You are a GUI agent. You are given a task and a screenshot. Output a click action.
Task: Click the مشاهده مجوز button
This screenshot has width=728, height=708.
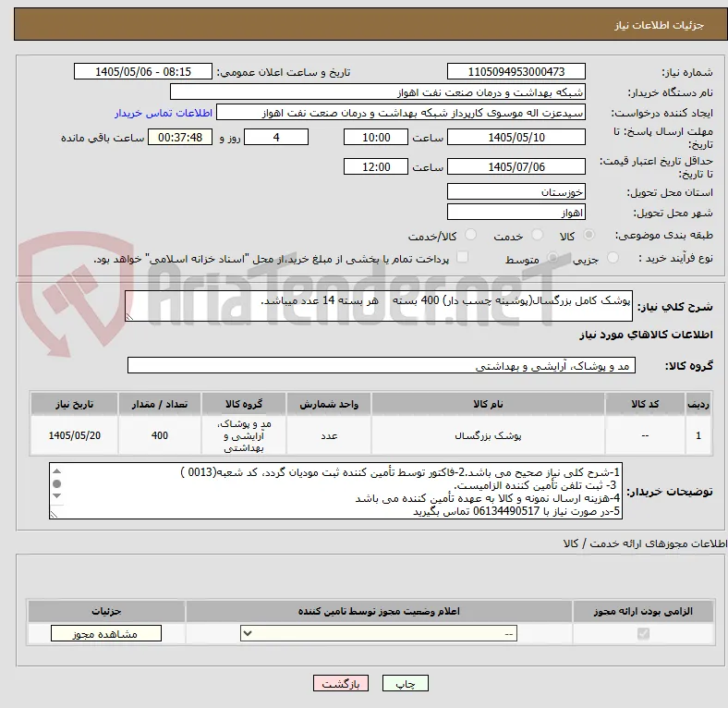[x=106, y=634]
